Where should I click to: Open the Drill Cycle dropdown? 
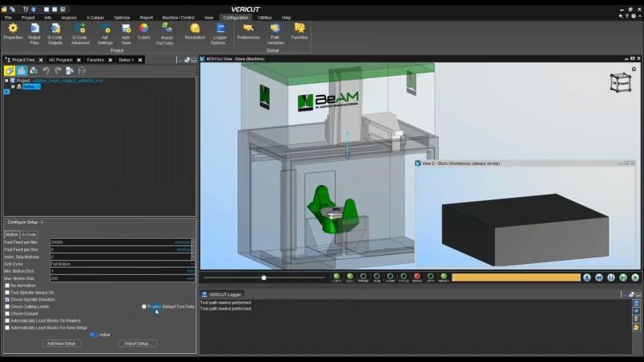click(192, 264)
